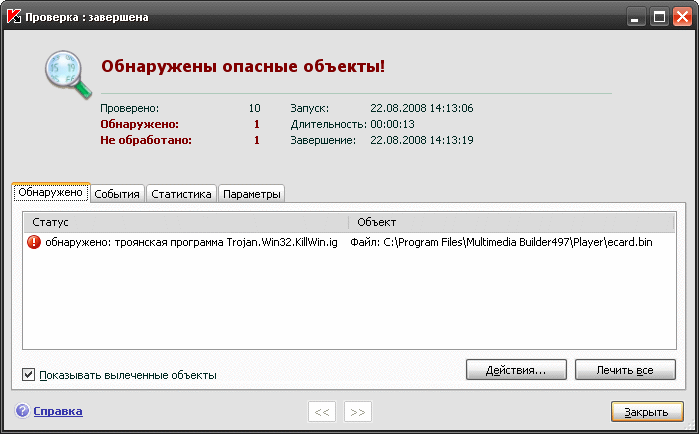Open the 'Статистика' tab

point(181,194)
